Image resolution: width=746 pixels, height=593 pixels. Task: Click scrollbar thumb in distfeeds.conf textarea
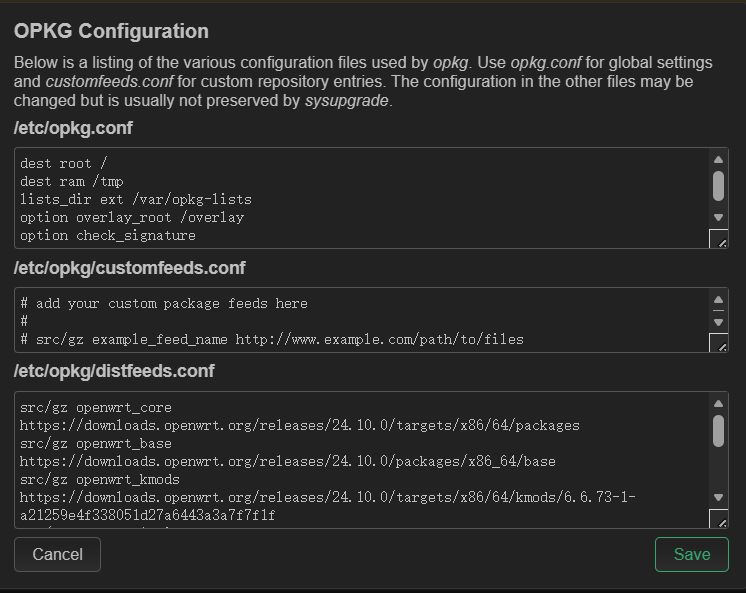[718, 430]
